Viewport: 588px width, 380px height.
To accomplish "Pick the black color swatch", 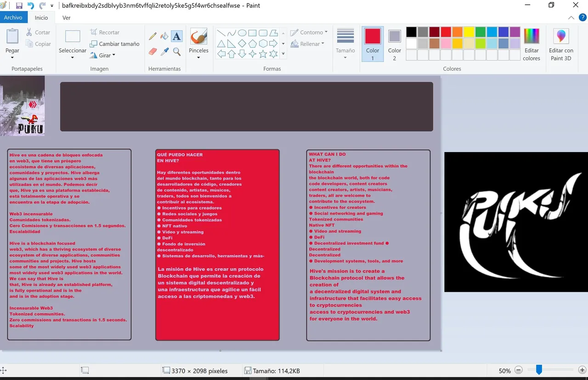I will [x=412, y=32].
